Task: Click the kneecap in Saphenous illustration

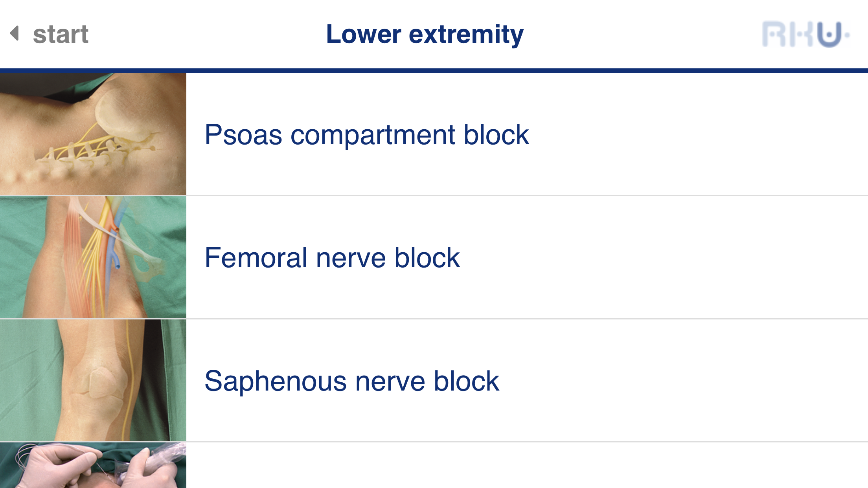Action: point(103,380)
